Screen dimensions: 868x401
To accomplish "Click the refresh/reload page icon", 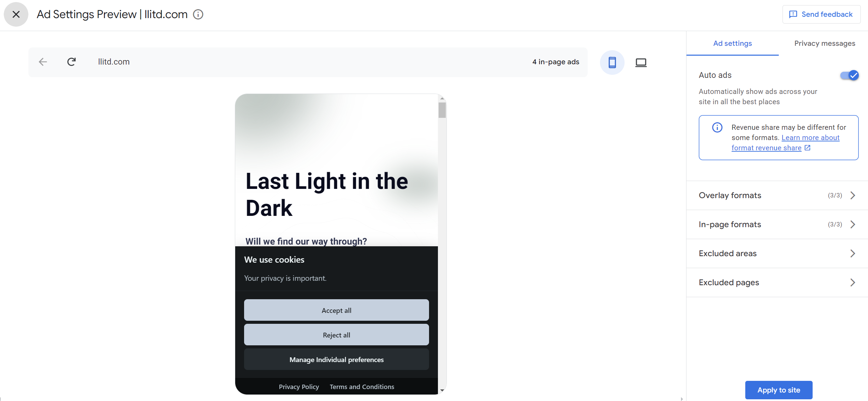I will point(71,62).
